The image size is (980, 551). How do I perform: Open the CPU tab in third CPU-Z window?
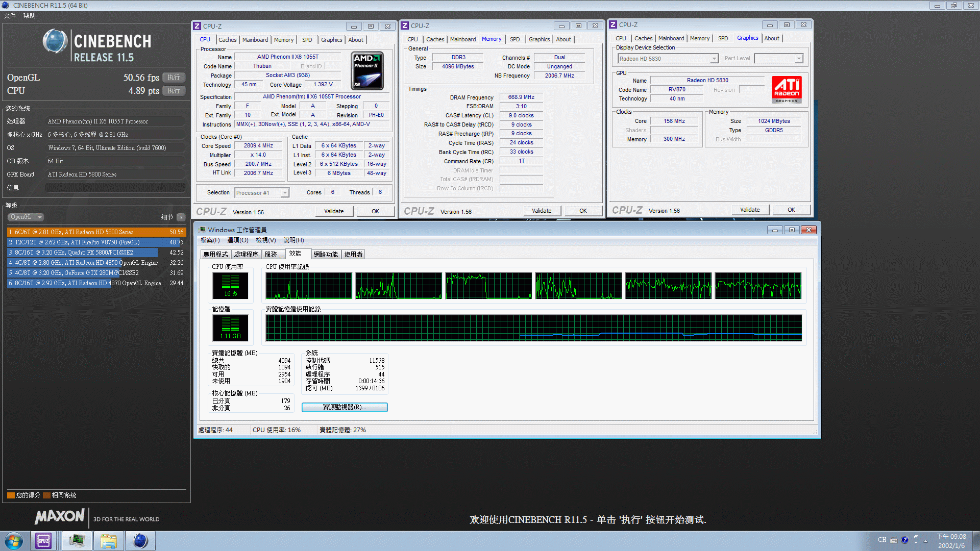(x=621, y=38)
